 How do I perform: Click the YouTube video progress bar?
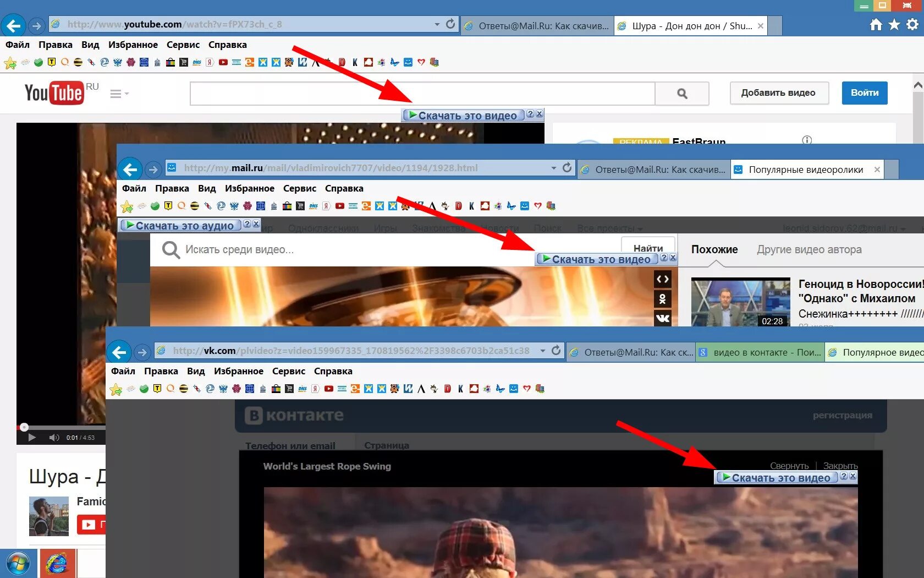click(x=61, y=427)
